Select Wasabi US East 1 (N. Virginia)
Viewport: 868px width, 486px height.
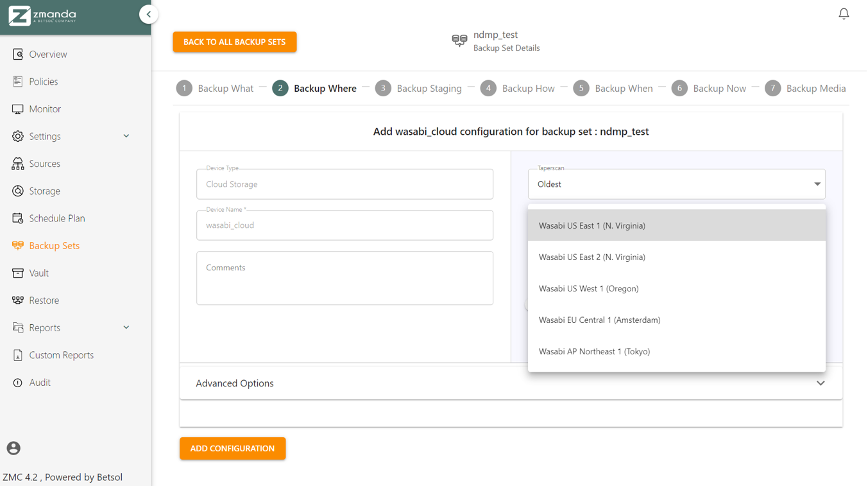tap(676, 225)
